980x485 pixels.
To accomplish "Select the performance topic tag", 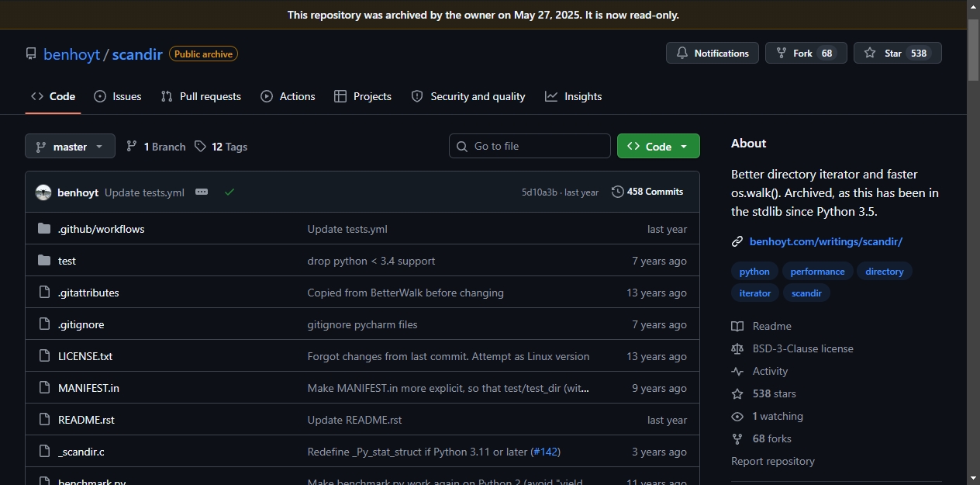I will pyautogui.click(x=818, y=272).
